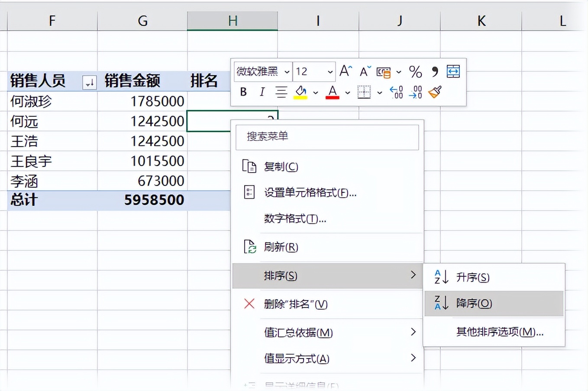The width and height of the screenshot is (588, 391).
Task: Open the 微软雅黑 font name dropdown
Action: coord(287,72)
